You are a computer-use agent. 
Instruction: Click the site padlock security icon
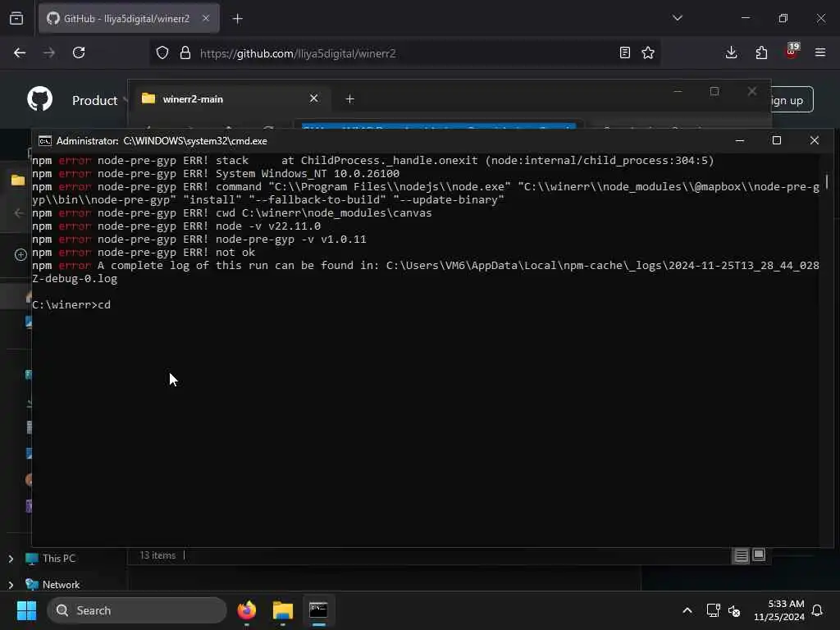pos(185,53)
